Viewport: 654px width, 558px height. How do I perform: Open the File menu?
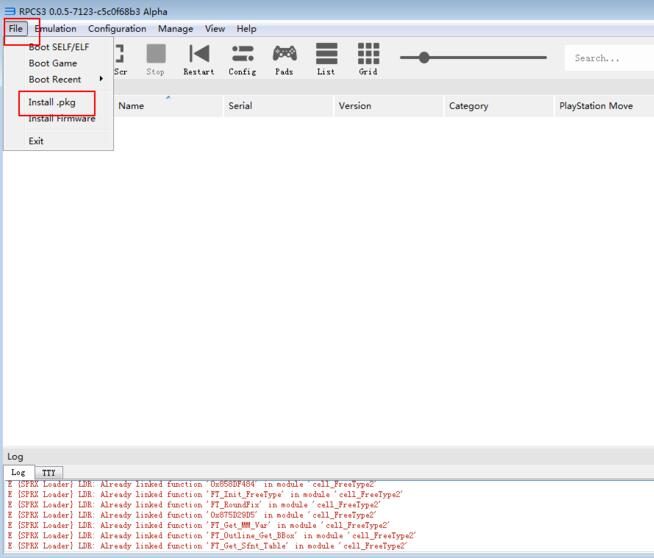pos(16,29)
